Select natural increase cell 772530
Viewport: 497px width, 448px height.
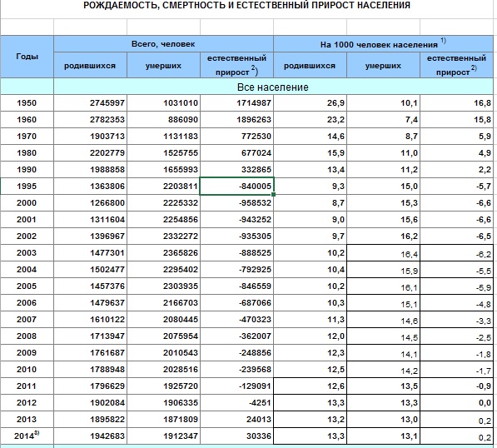point(236,136)
